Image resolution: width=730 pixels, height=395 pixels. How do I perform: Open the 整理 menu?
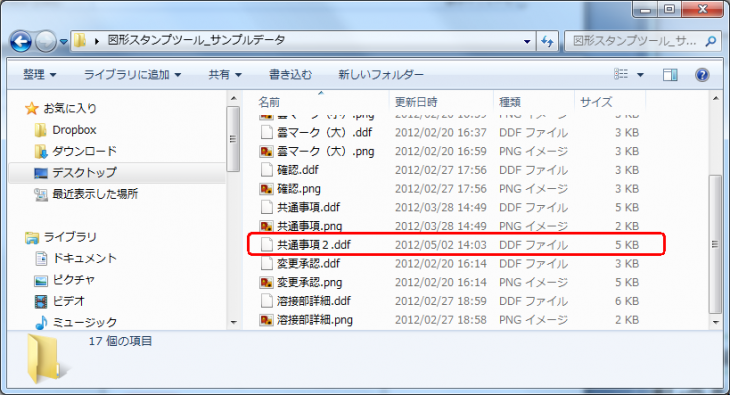(40, 75)
